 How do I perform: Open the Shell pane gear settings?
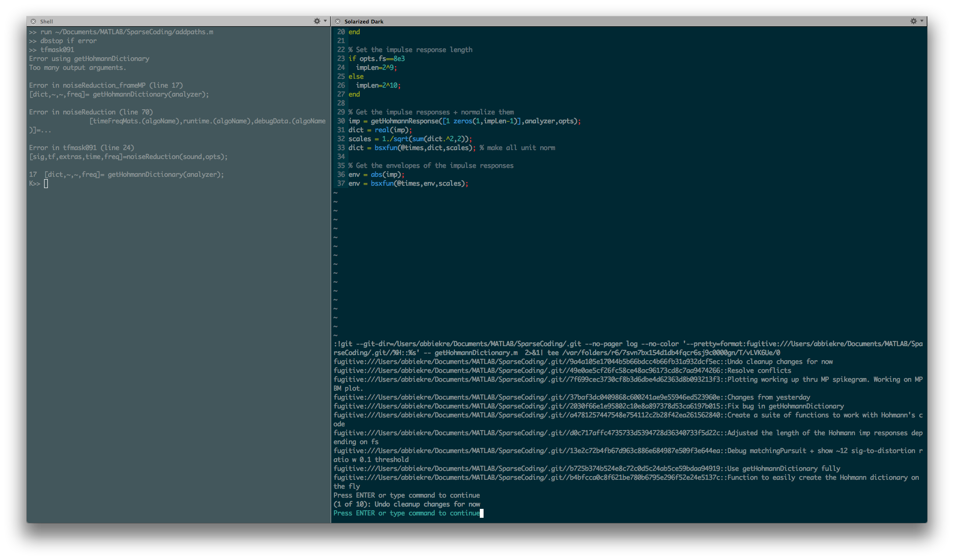click(x=317, y=21)
